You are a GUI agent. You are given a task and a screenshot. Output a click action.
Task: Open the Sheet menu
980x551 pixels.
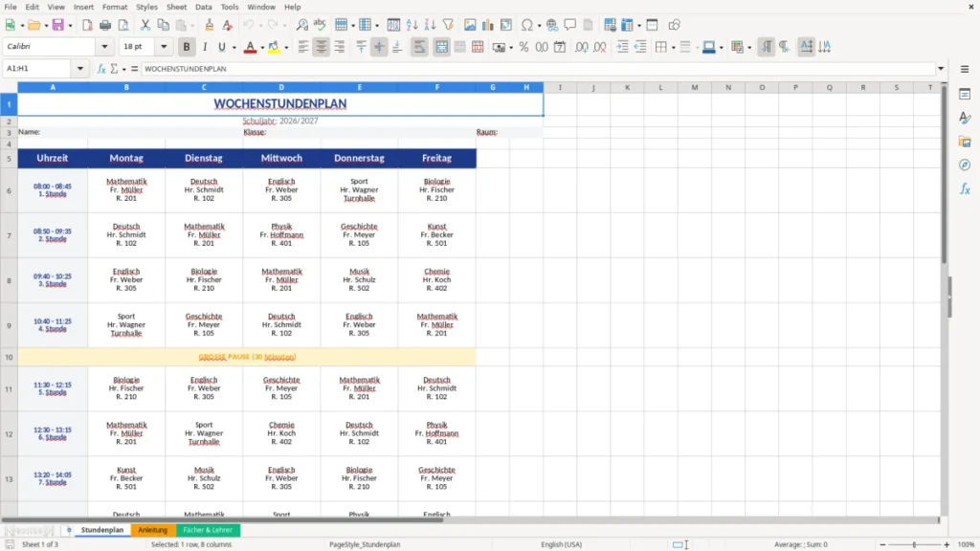tap(176, 7)
